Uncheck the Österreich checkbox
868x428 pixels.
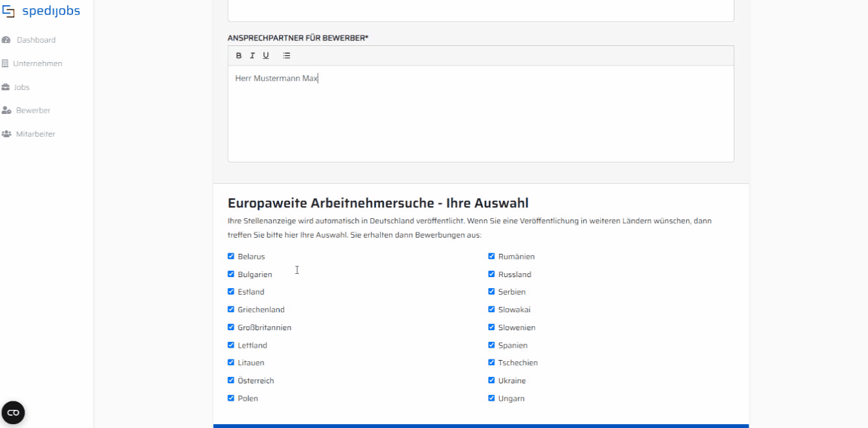[231, 381]
